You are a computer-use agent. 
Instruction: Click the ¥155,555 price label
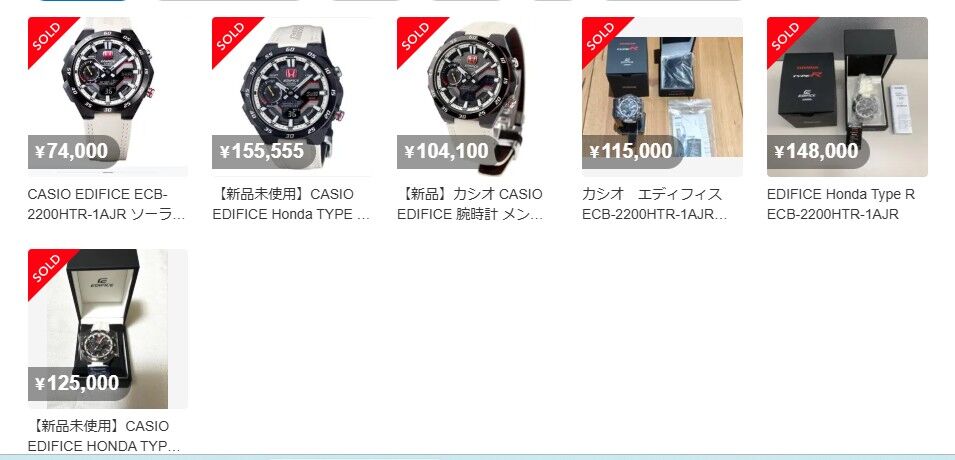tap(263, 151)
